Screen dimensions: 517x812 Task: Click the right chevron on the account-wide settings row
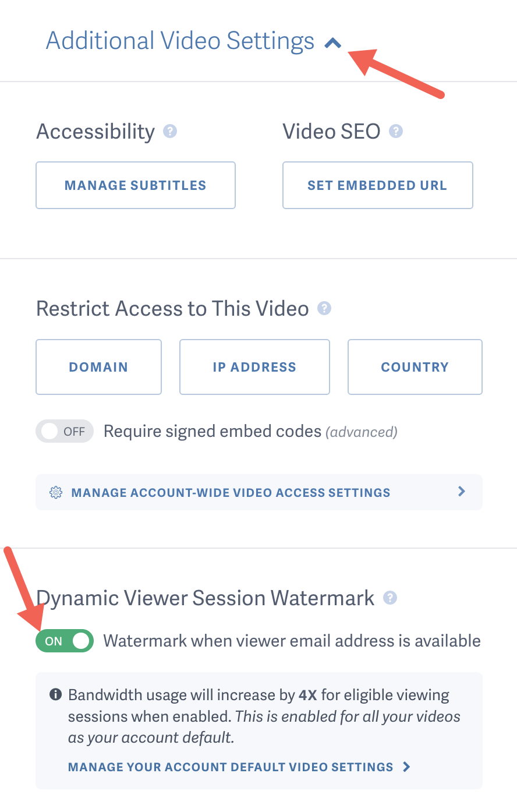point(462,492)
